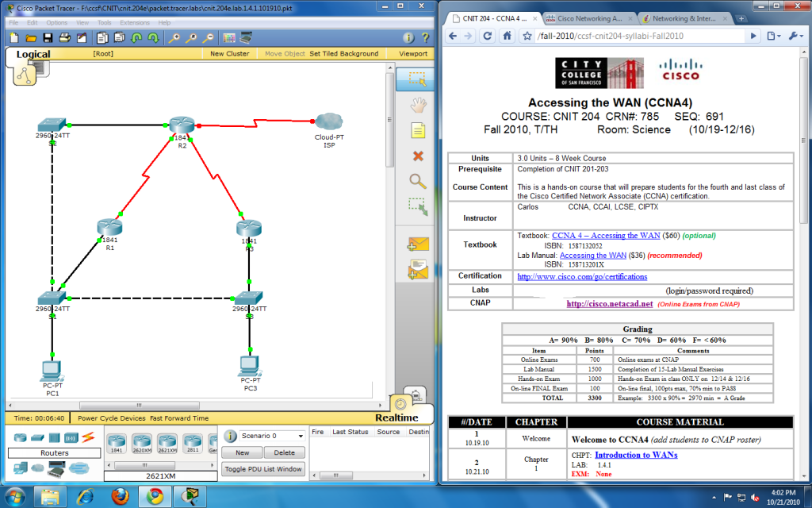Pick the Move Layout hand tool

pyautogui.click(x=418, y=105)
